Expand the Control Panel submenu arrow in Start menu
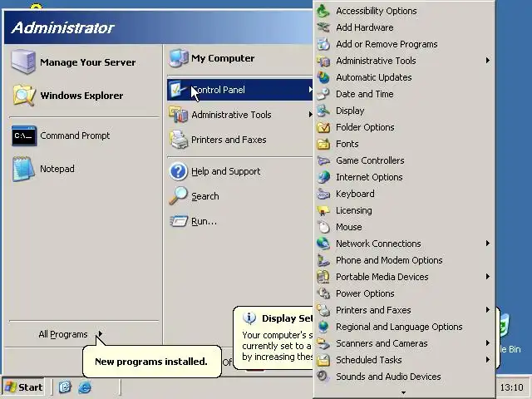The image size is (532, 399). pos(310,90)
